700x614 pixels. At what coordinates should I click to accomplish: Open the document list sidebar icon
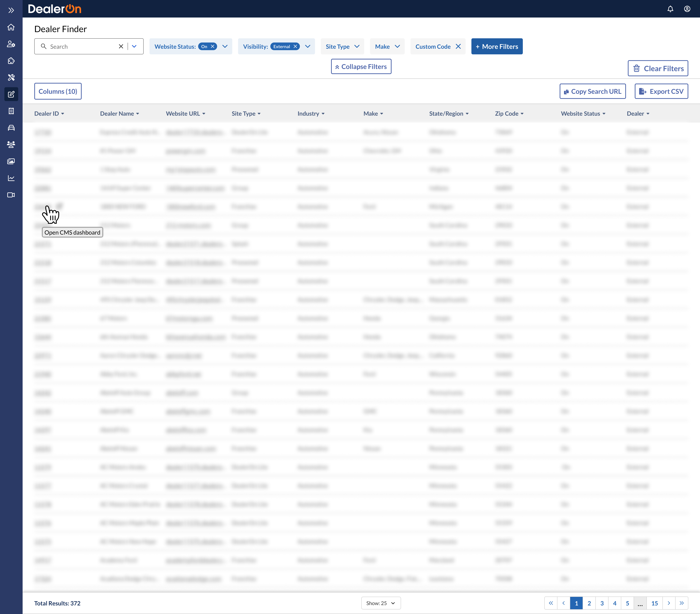pyautogui.click(x=11, y=111)
